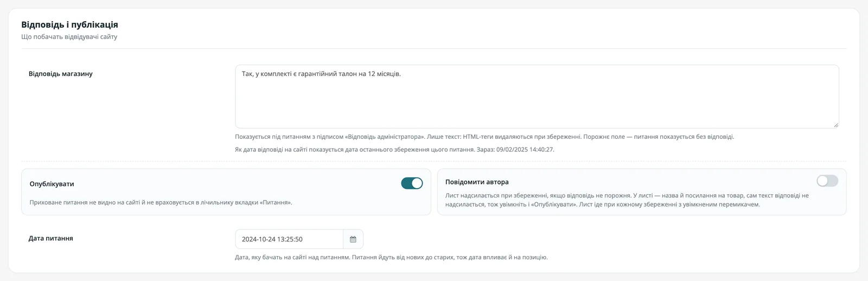This screenshot has height=281, width=868.
Task: Click into the store answer text area
Action: click(537, 97)
